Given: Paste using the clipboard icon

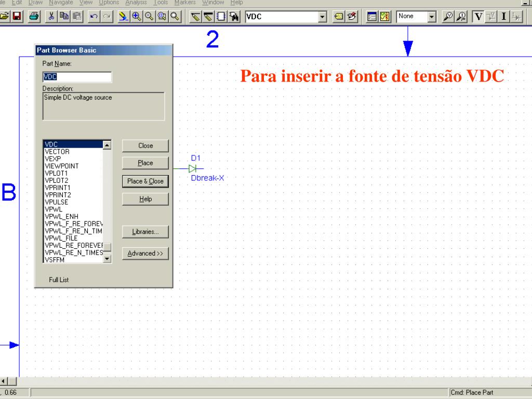Looking at the screenshot, I should tap(77, 16).
